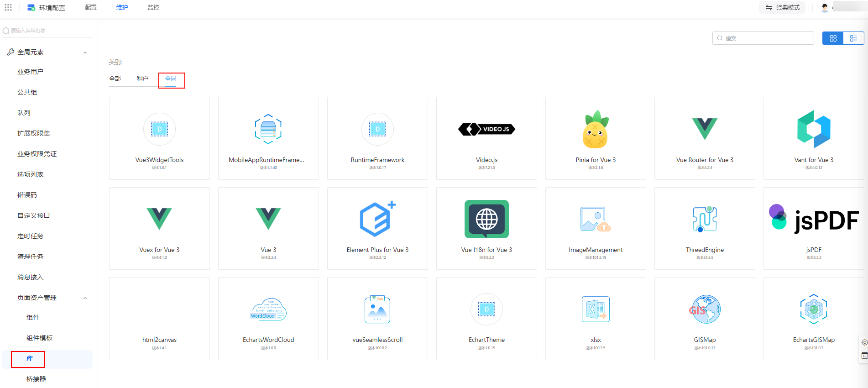868x388 pixels.
Task: Click the Video.js card title
Action: tap(486, 160)
